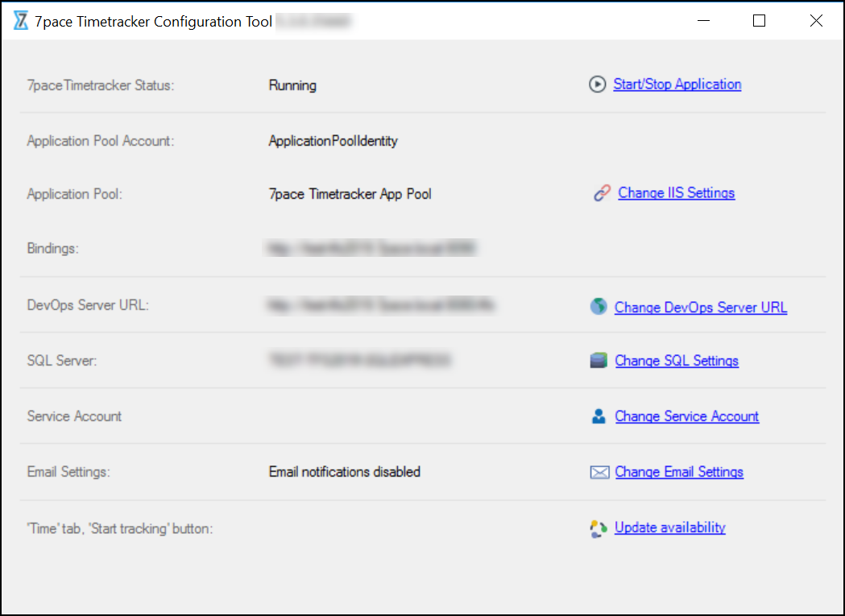Click the globe icon beside Change DevOps Server URL

click(x=599, y=306)
